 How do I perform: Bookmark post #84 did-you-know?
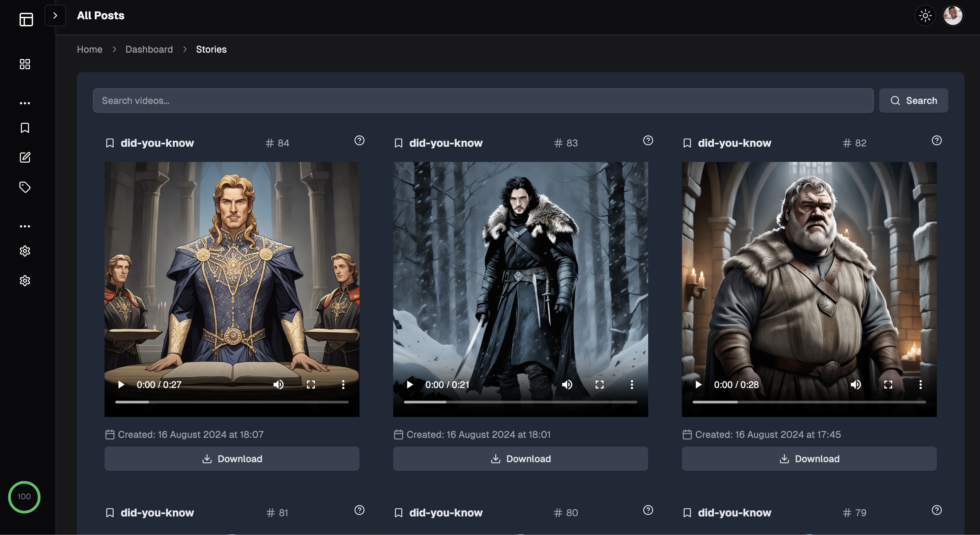[x=110, y=143]
